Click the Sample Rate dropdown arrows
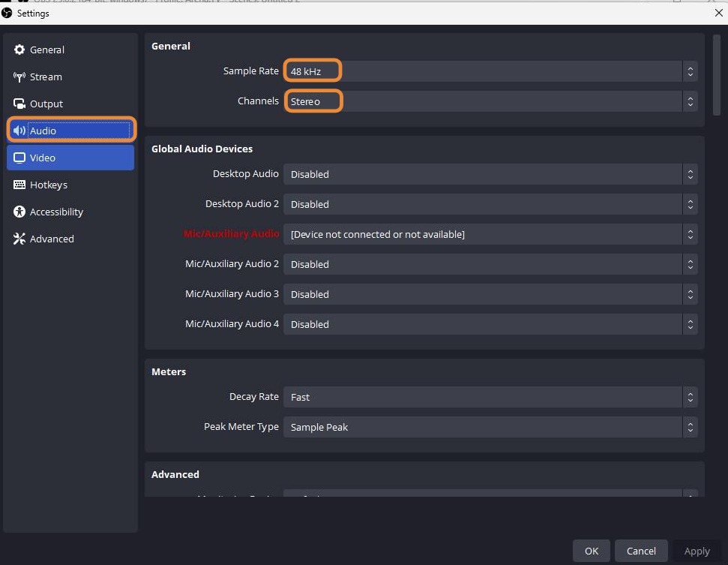This screenshot has width=728, height=565. pos(690,71)
